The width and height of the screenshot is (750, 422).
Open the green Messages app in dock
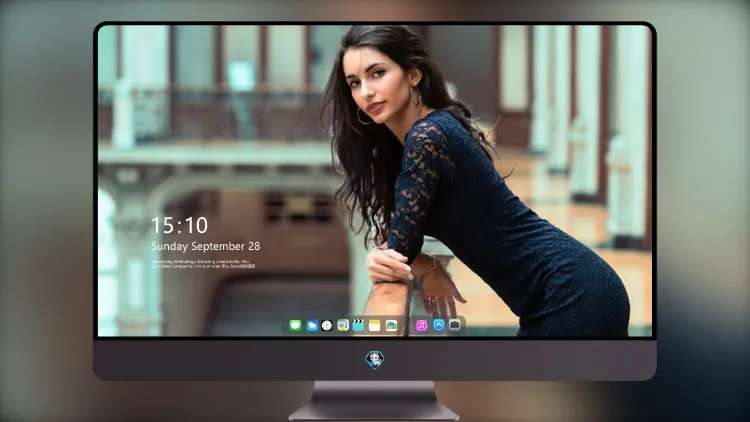coord(295,325)
